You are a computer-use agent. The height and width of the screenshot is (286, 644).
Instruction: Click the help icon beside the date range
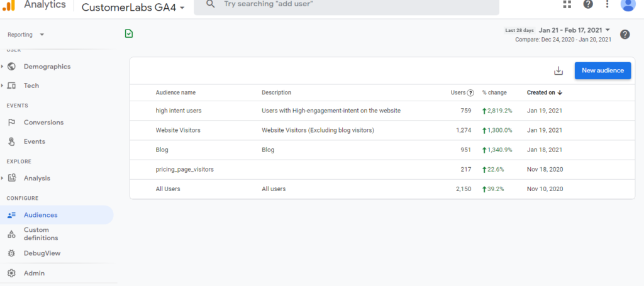click(x=625, y=35)
